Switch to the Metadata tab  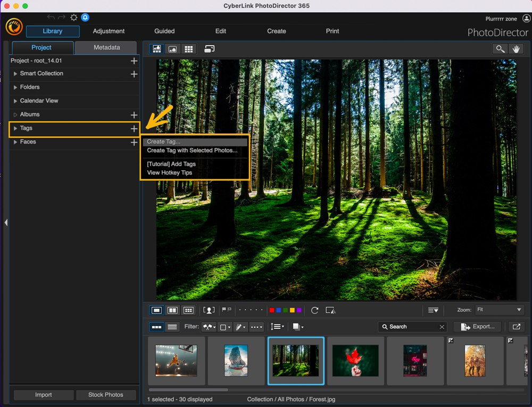pos(105,47)
